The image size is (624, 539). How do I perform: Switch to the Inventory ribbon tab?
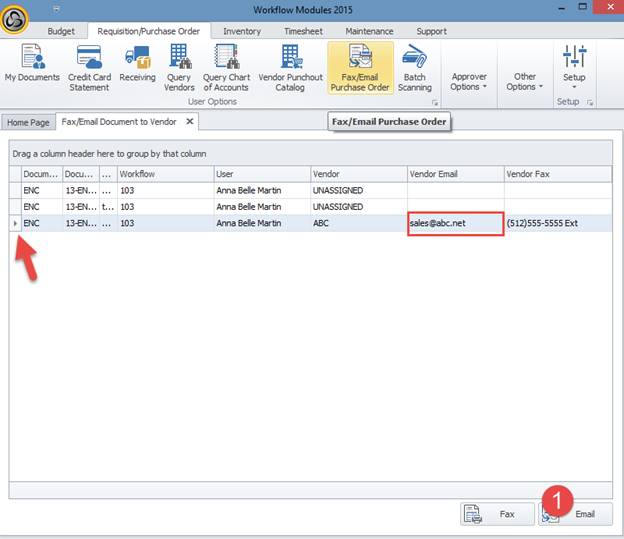(242, 31)
